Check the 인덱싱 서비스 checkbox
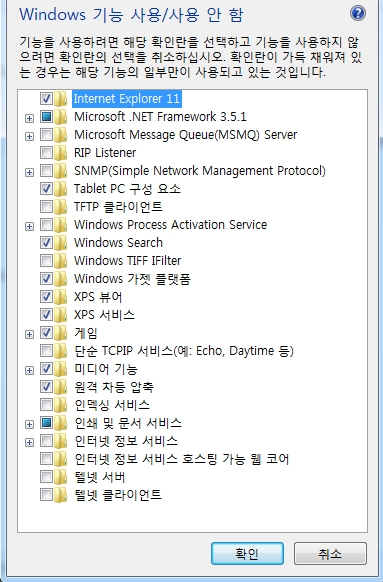Viewport: 383px width, 582px height. pyautogui.click(x=46, y=404)
